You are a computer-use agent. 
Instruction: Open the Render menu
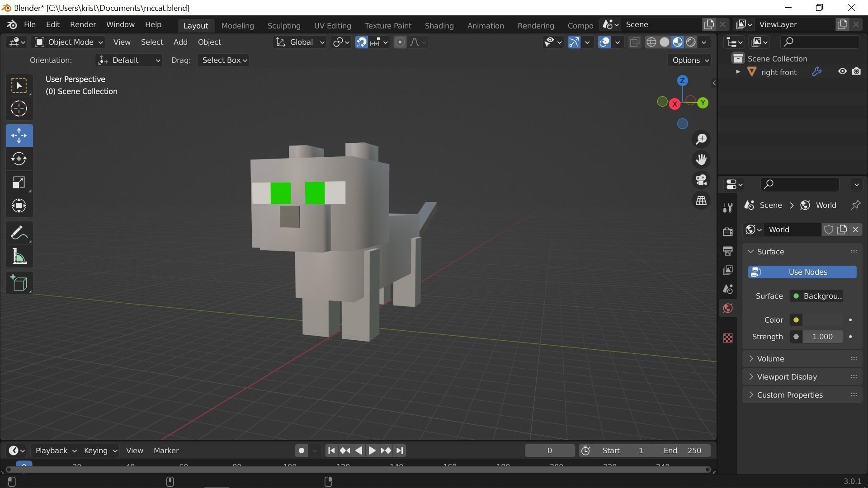pos(83,24)
